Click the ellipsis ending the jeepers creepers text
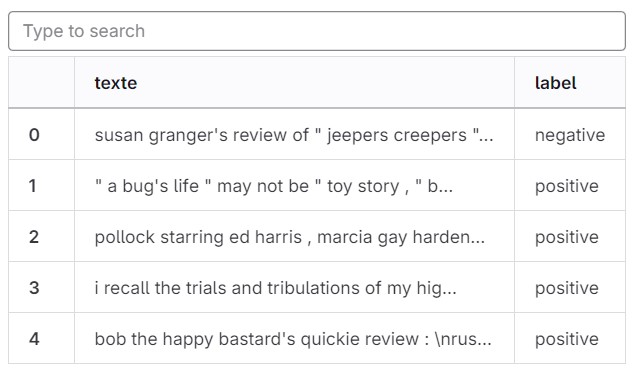 pos(486,139)
